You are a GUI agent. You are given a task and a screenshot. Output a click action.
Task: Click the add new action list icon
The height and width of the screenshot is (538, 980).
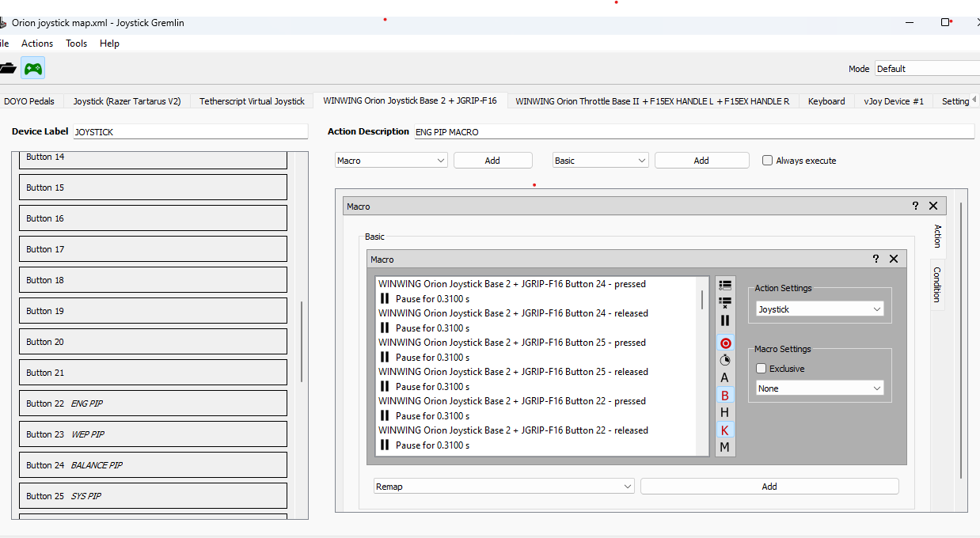point(724,285)
